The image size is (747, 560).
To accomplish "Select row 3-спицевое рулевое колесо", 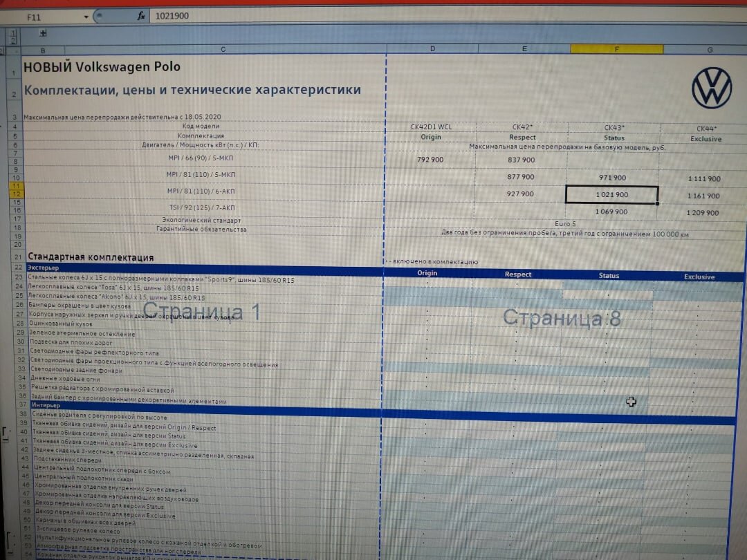I will [x=78, y=530].
